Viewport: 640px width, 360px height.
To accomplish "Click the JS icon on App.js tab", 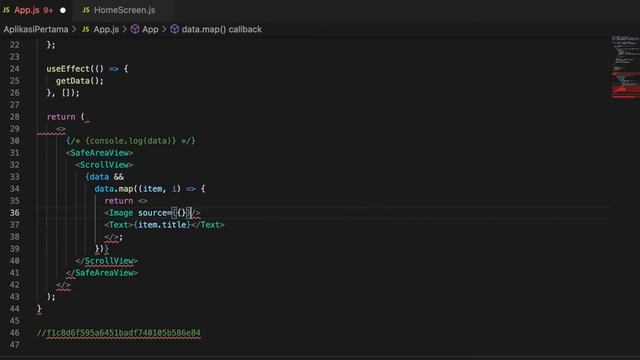I will coord(6,10).
